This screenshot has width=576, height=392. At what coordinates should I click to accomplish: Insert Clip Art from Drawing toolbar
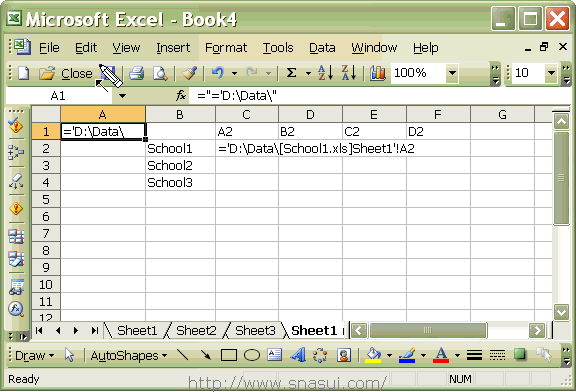click(343, 355)
